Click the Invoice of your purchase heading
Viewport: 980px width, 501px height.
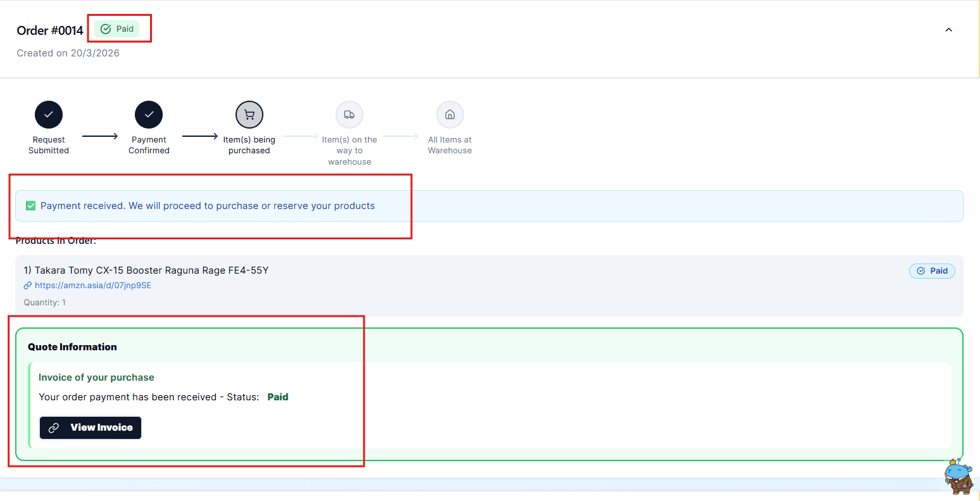point(96,377)
